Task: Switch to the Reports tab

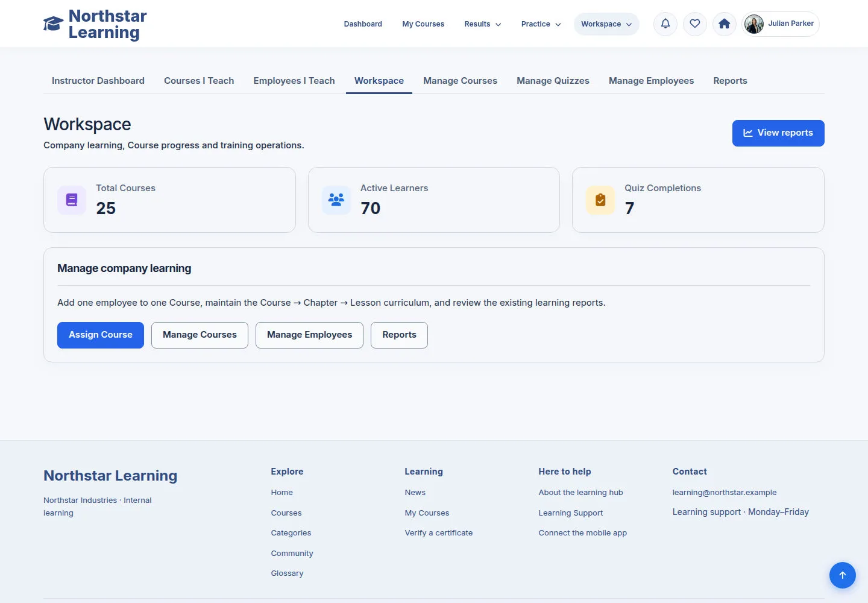Action: 731,81
